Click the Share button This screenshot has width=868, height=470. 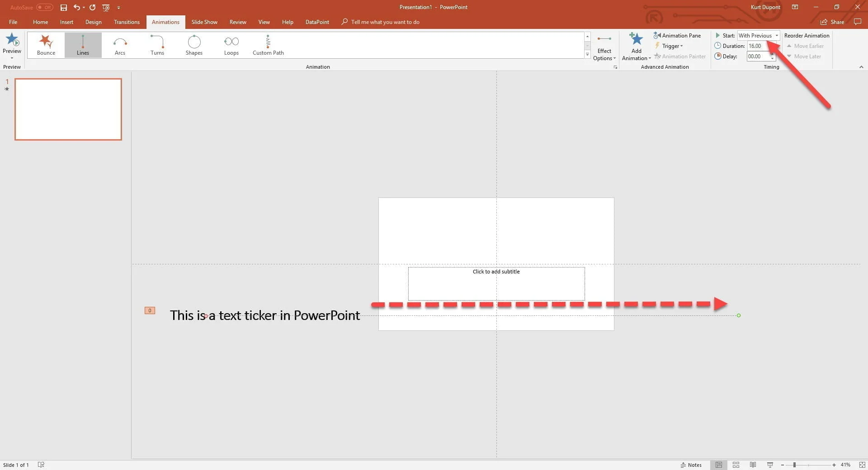click(832, 22)
